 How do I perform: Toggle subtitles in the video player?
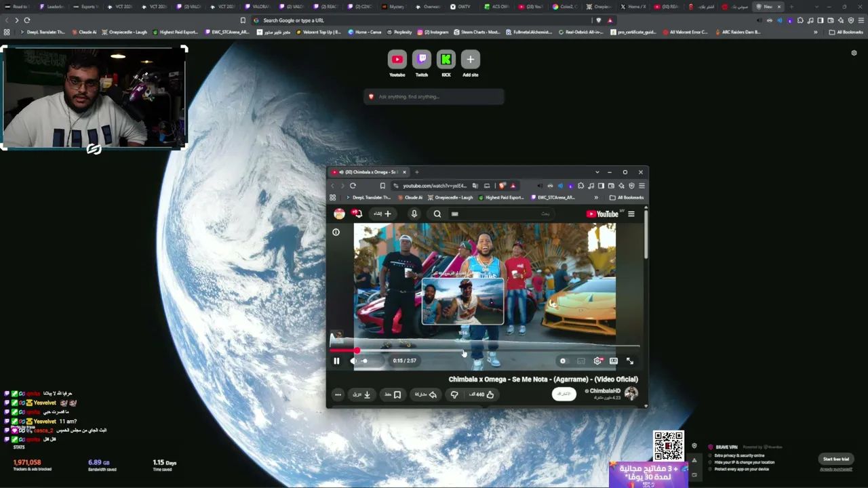[581, 361]
